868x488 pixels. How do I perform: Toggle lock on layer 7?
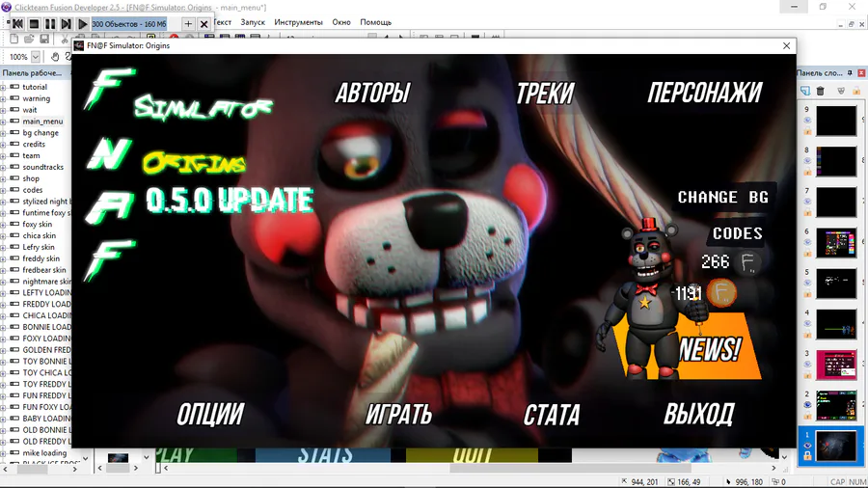pos(807,212)
